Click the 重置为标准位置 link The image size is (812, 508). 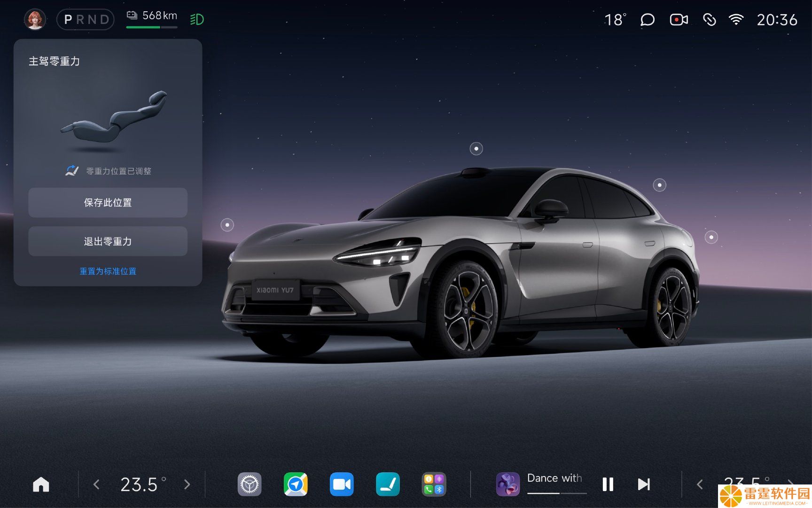(x=108, y=271)
